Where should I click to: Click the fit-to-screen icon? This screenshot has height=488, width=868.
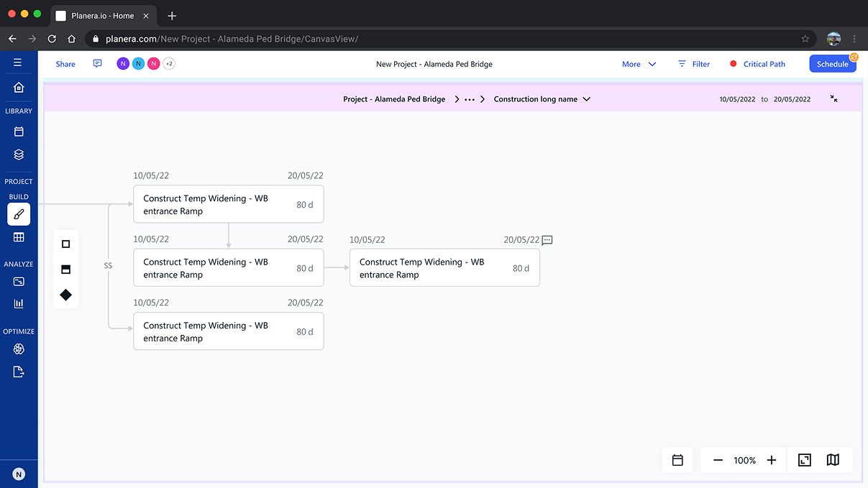click(x=805, y=460)
